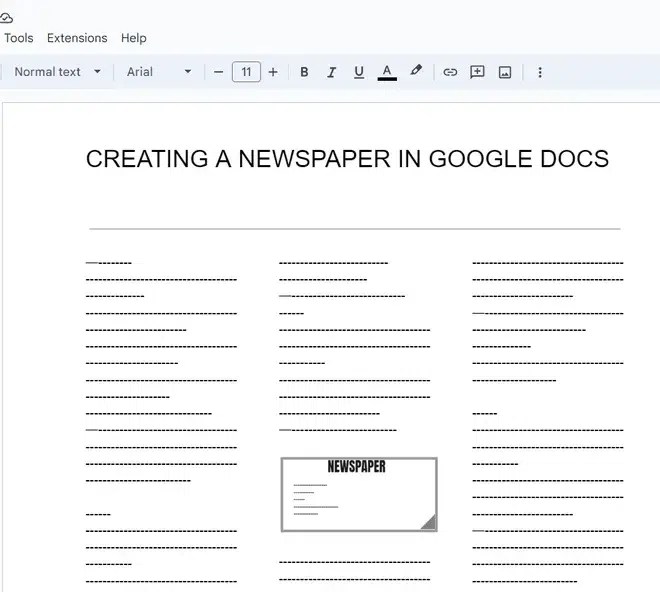Toggle underline formatting
This screenshot has height=592, width=660.
[x=359, y=72]
